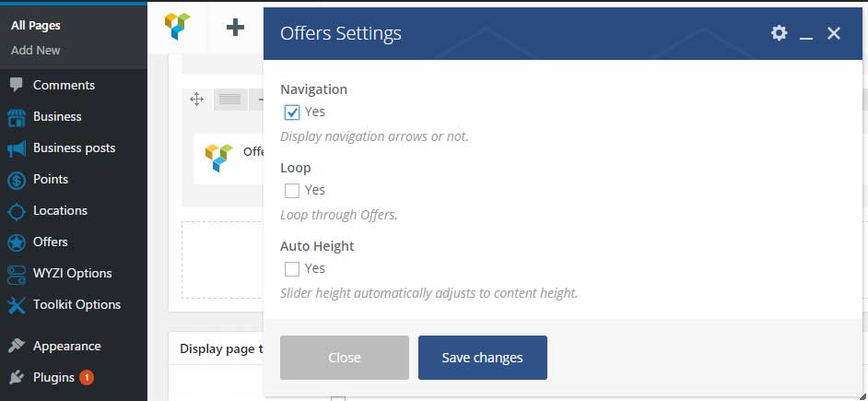868x401 pixels.
Task: Open the row layout columns icon
Action: click(x=230, y=100)
